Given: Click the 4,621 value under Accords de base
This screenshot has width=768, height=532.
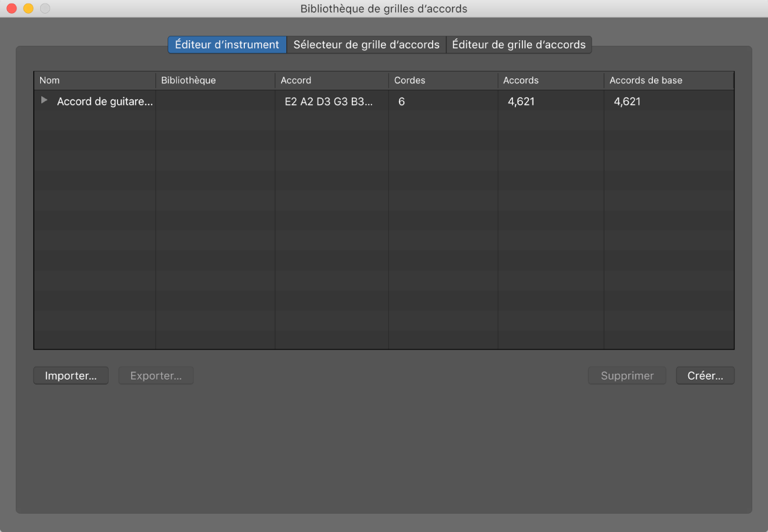Looking at the screenshot, I should 627,101.
